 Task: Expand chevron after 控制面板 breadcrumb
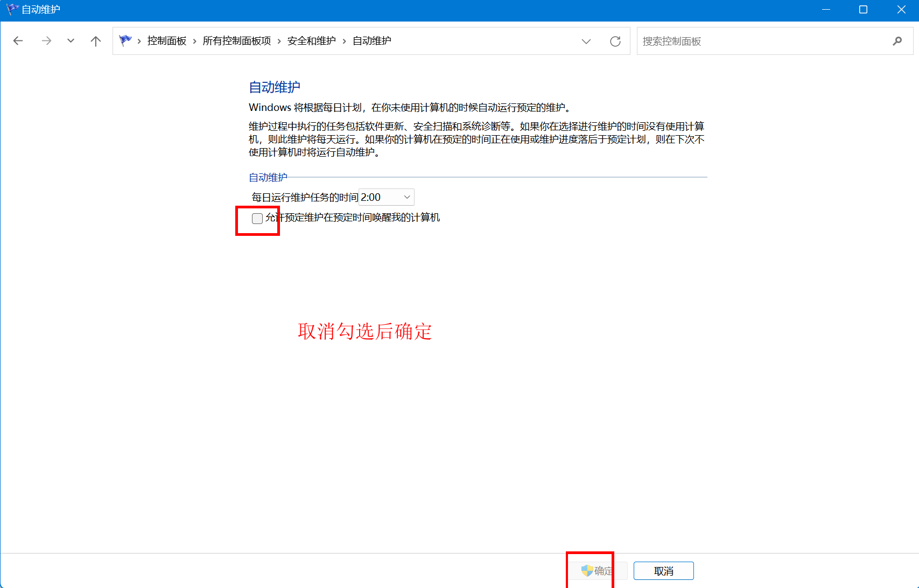[x=194, y=41]
